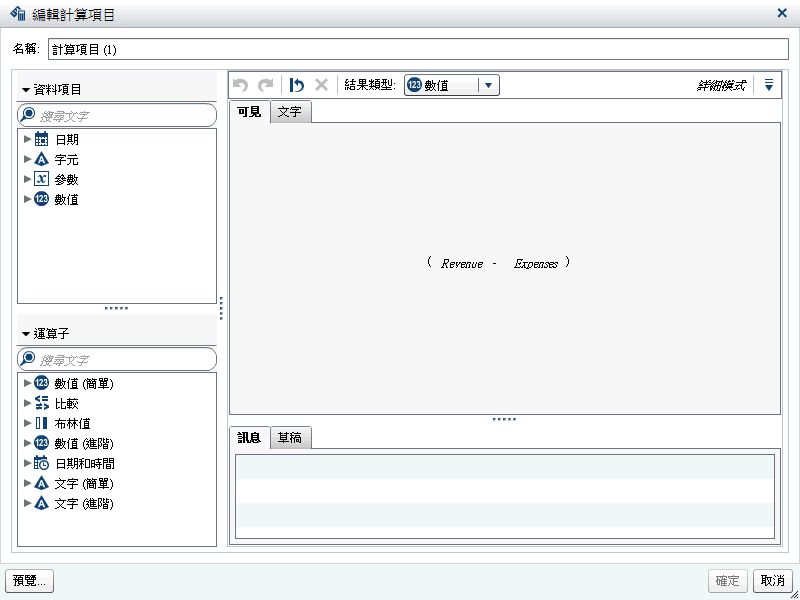Screen dimensions: 800x600
Task: Expand the 字元 tree node
Action: [x=28, y=160]
